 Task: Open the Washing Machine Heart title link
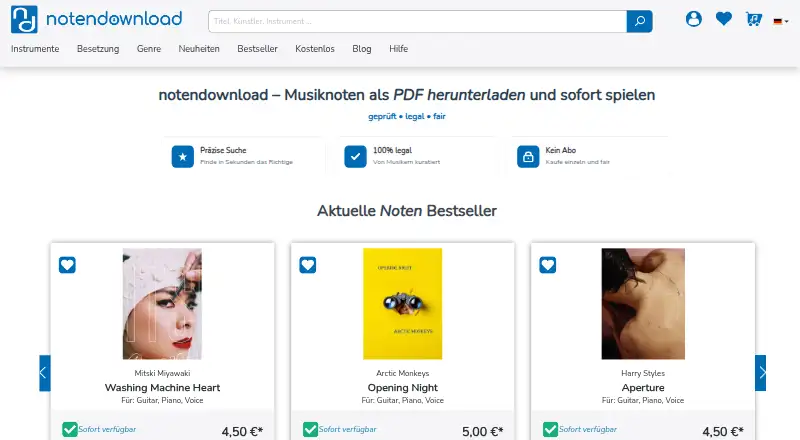coord(162,387)
